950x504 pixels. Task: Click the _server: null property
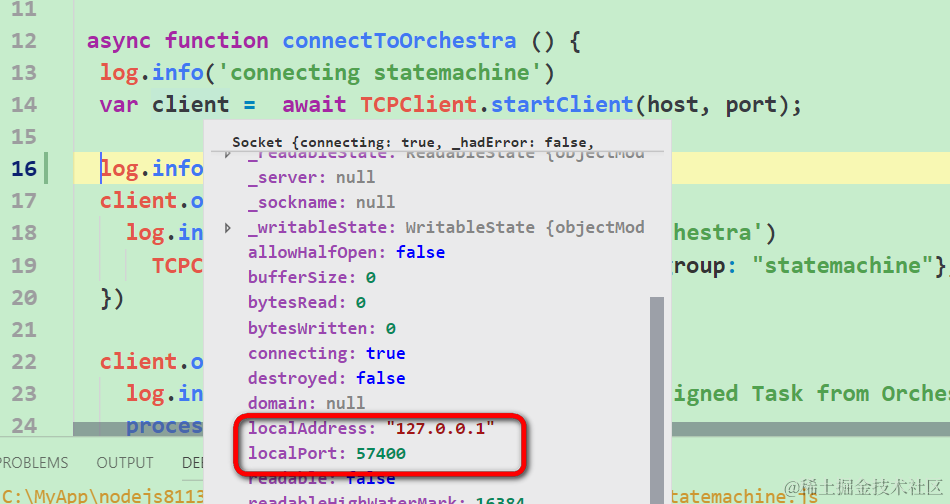tap(311, 177)
